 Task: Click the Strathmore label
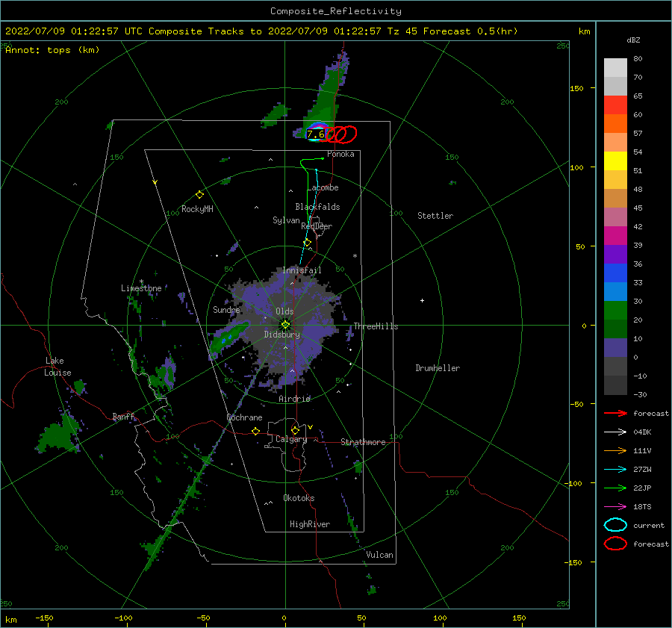pyautogui.click(x=363, y=442)
